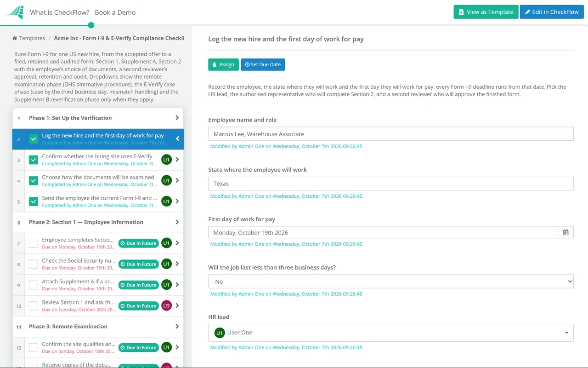588x368 pixels.
Task: Collapse selected task using left chevron
Action: (177, 138)
